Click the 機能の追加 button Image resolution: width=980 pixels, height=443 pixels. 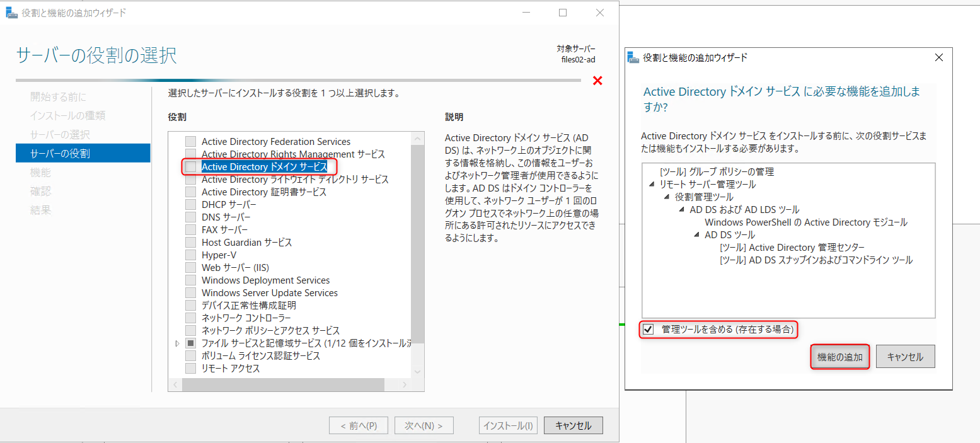pos(839,357)
